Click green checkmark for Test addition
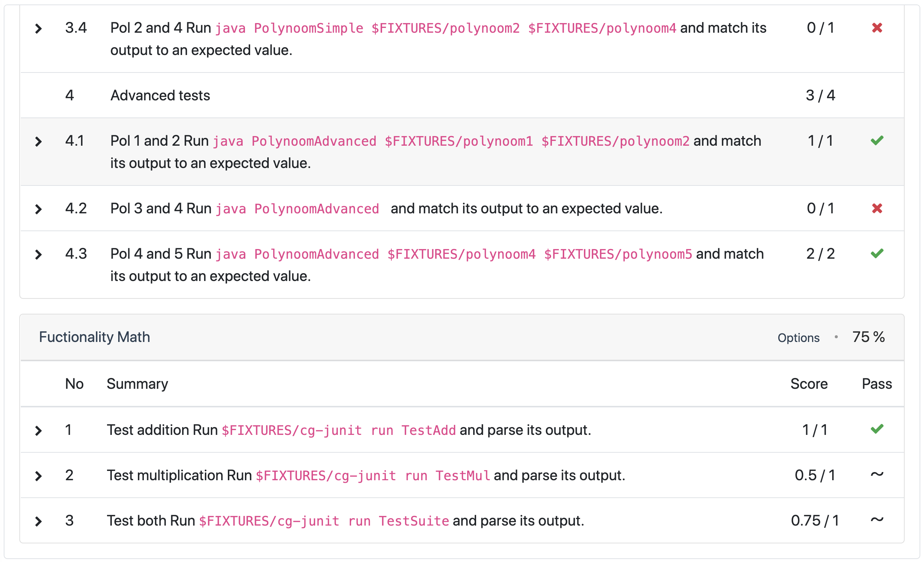 point(877,429)
